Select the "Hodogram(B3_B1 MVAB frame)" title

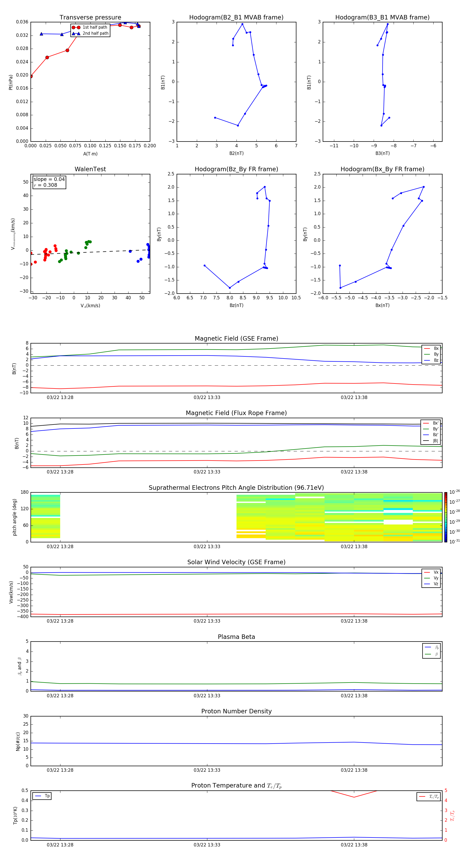(382, 18)
